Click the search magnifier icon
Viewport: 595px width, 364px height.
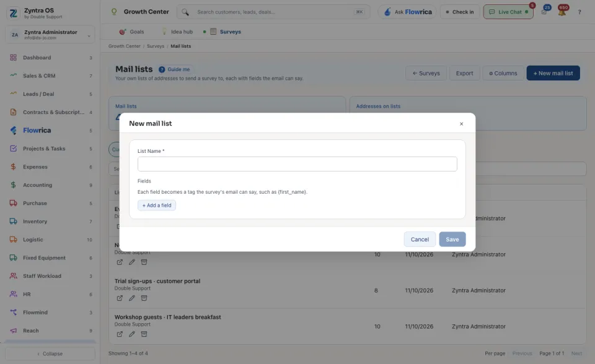coord(185,12)
